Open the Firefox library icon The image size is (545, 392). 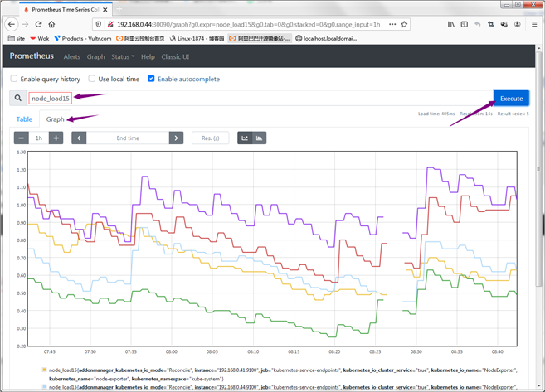pyautogui.click(x=451, y=24)
